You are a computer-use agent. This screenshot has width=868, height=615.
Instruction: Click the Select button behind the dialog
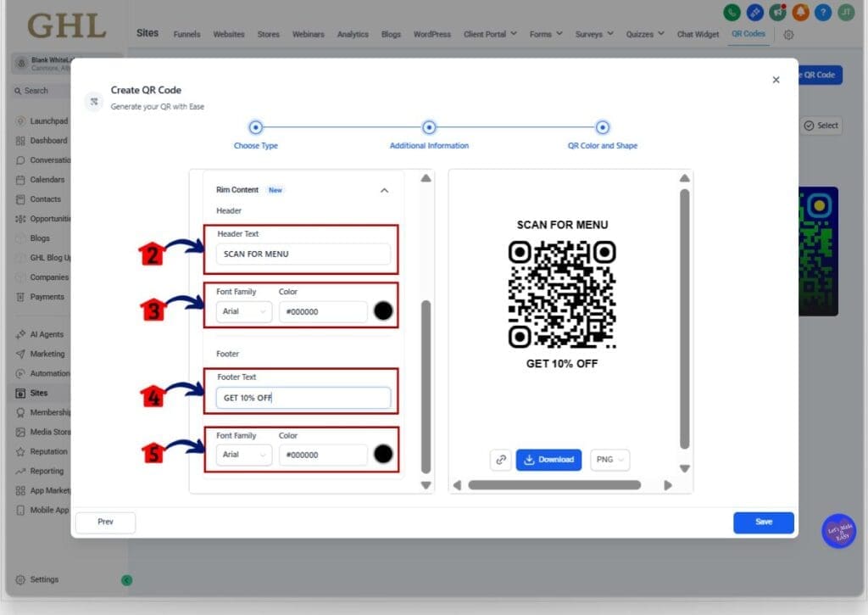pyautogui.click(x=821, y=126)
